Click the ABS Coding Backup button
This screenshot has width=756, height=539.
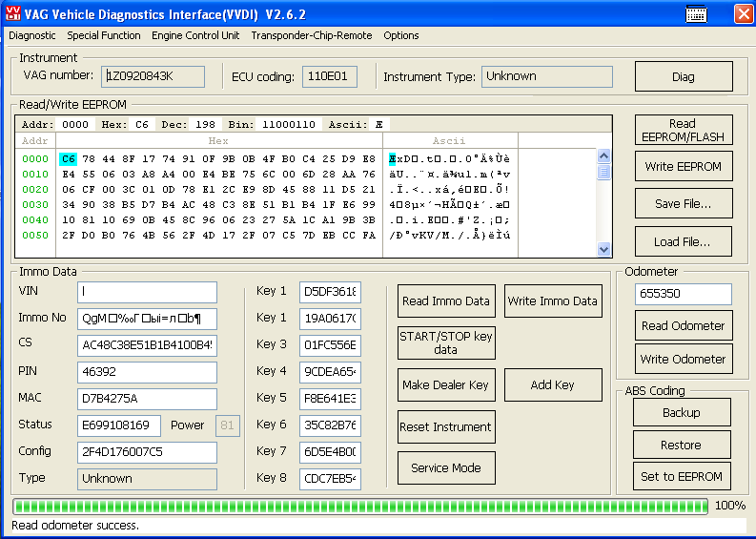tap(682, 412)
